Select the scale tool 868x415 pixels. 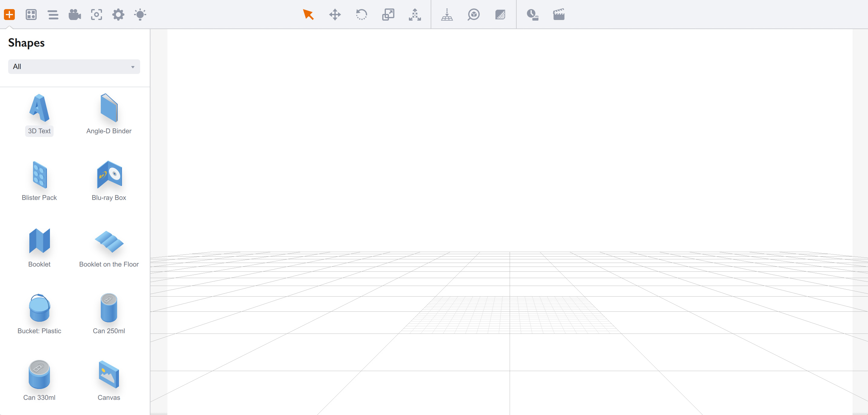point(388,15)
